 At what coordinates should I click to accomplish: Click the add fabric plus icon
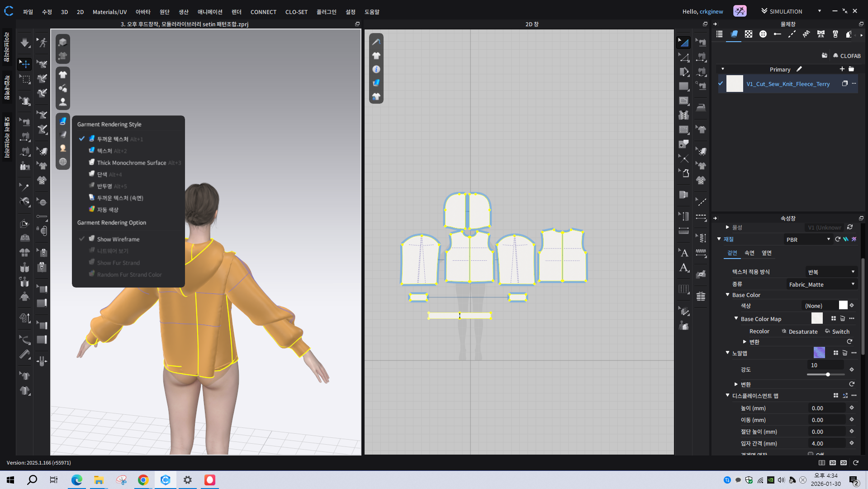click(842, 69)
